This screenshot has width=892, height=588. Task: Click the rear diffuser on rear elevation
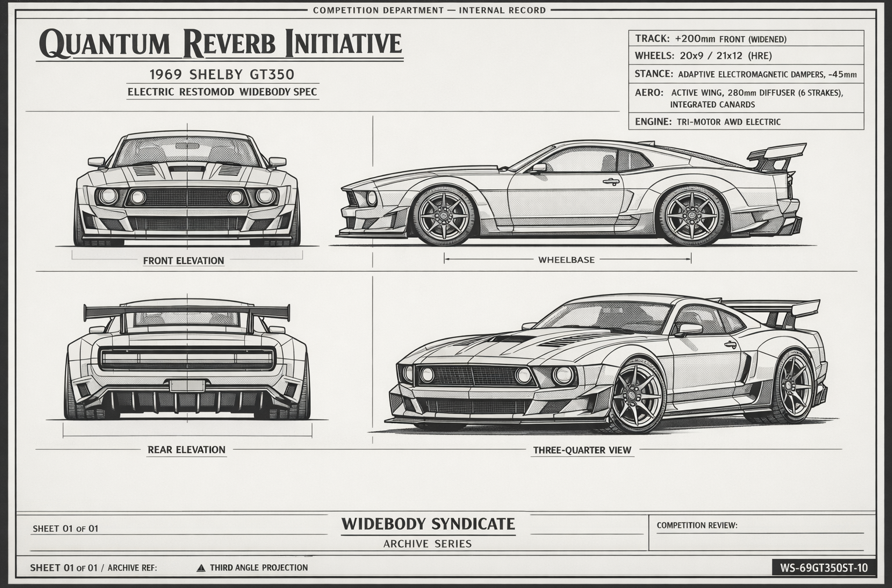tap(187, 401)
